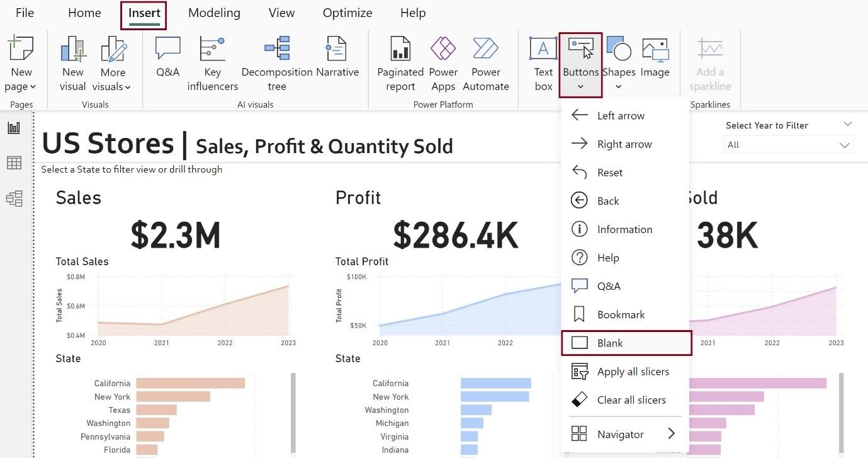Click the Image insert icon
The image size is (868, 458).
655,49
